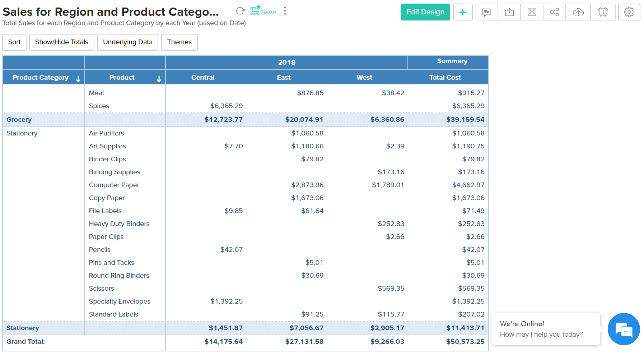Click the Edit Design button
The width and height of the screenshot is (644, 355).
pos(425,12)
